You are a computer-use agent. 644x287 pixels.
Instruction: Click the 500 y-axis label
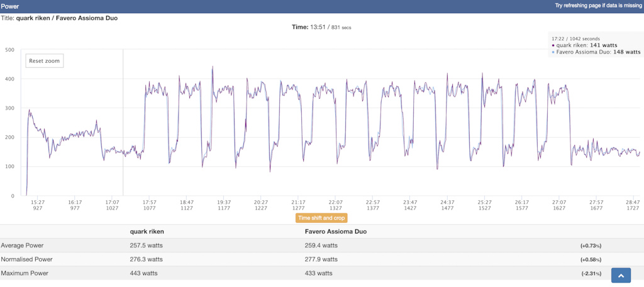click(x=9, y=50)
